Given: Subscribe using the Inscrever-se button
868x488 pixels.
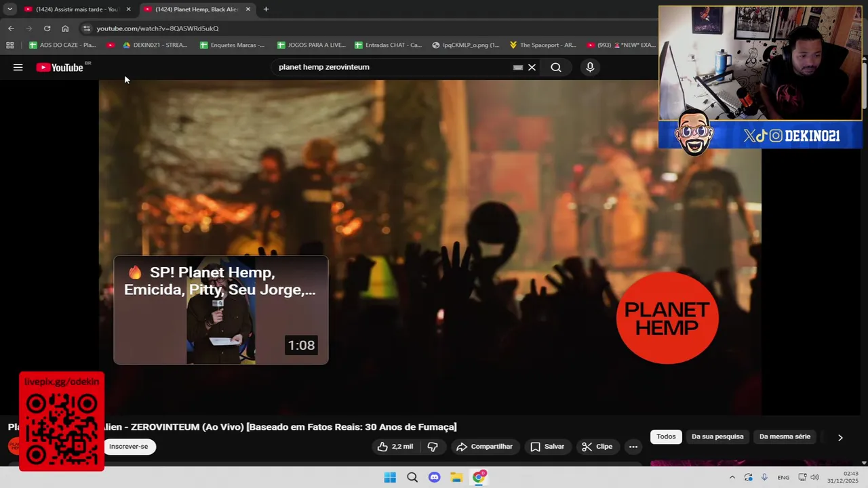Looking at the screenshot, I should pos(128,447).
